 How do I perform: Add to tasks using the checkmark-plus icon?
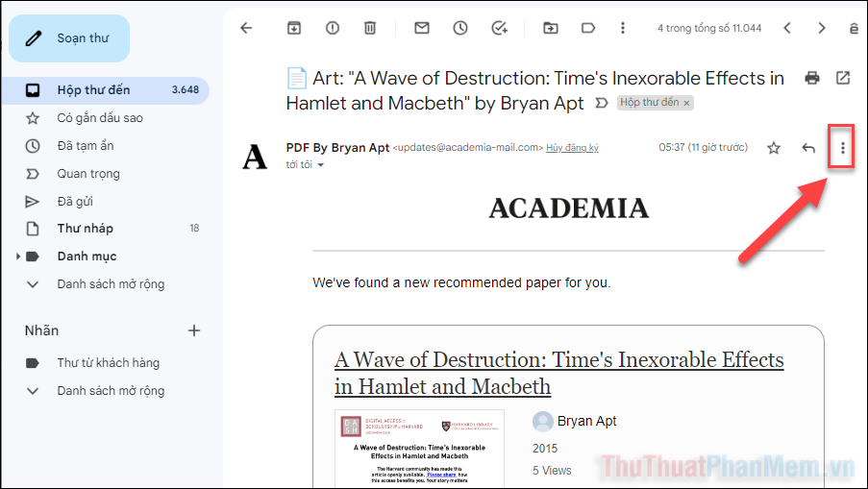499,28
